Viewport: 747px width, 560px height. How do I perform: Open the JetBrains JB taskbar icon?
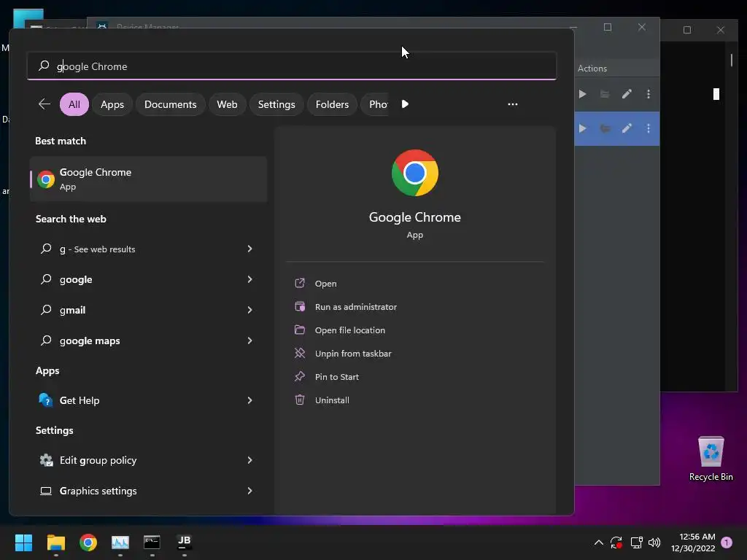pyautogui.click(x=185, y=542)
